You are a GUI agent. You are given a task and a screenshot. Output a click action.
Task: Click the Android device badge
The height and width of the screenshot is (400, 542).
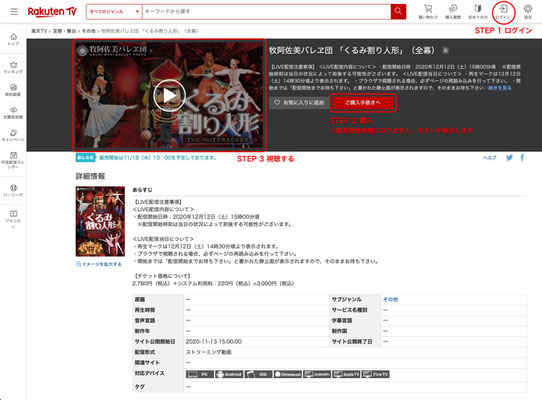click(229, 374)
